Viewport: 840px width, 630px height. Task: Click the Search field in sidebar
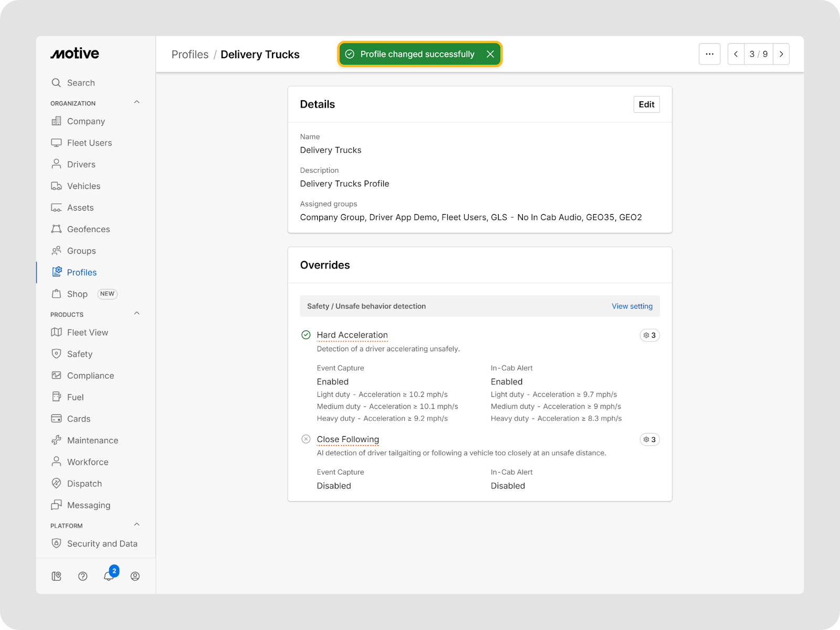click(x=81, y=83)
